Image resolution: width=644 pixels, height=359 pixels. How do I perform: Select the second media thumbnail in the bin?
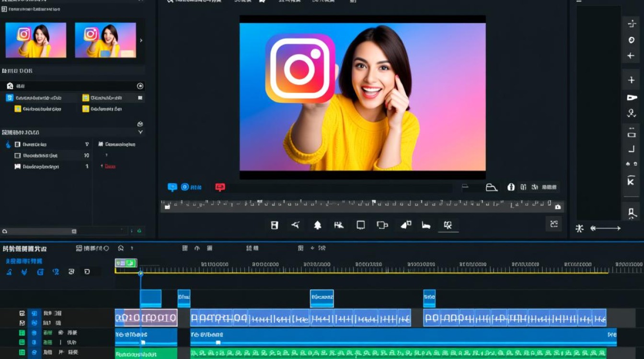[105, 40]
